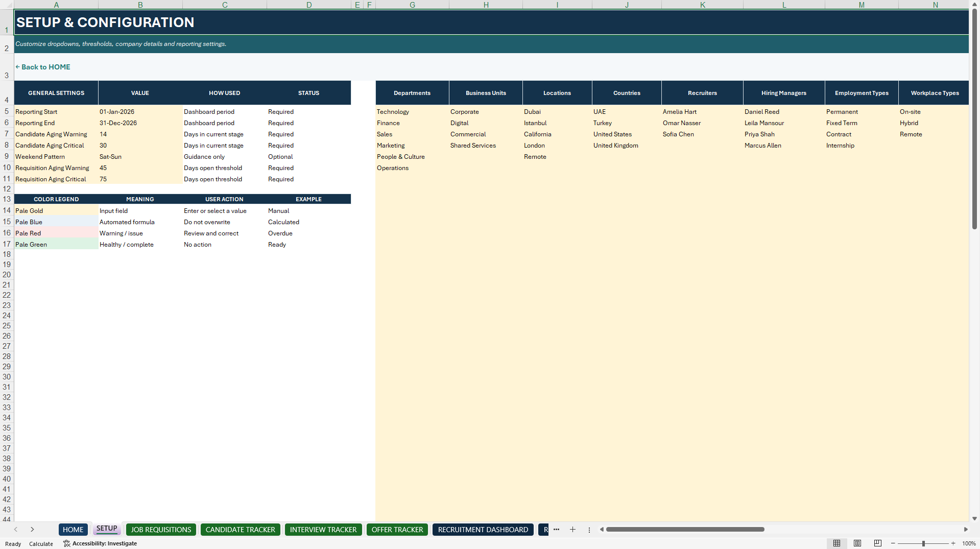Image resolution: width=980 pixels, height=549 pixels.
Task: Click vertical scrollbar up arrow
Action: click(x=974, y=4)
